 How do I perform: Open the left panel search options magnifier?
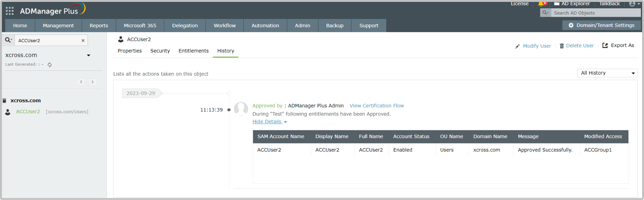point(8,40)
